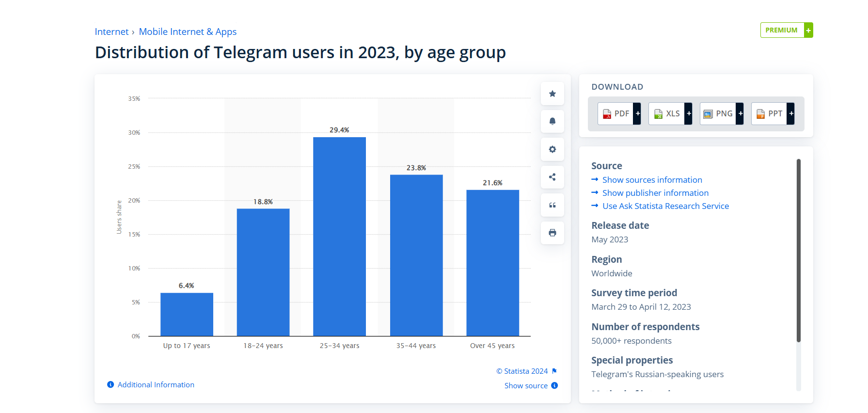This screenshot has width=868, height=413.
Task: Click the plus next to PPT
Action: 790,113
